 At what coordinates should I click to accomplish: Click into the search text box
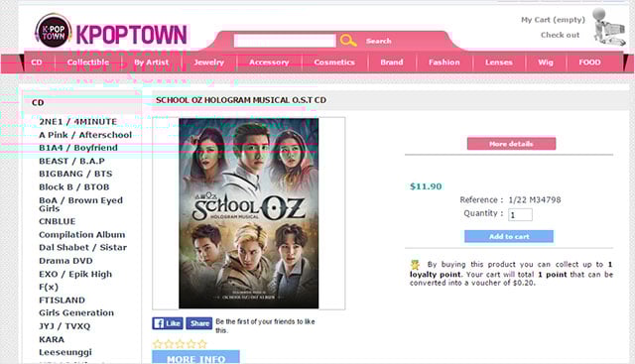[x=285, y=41]
